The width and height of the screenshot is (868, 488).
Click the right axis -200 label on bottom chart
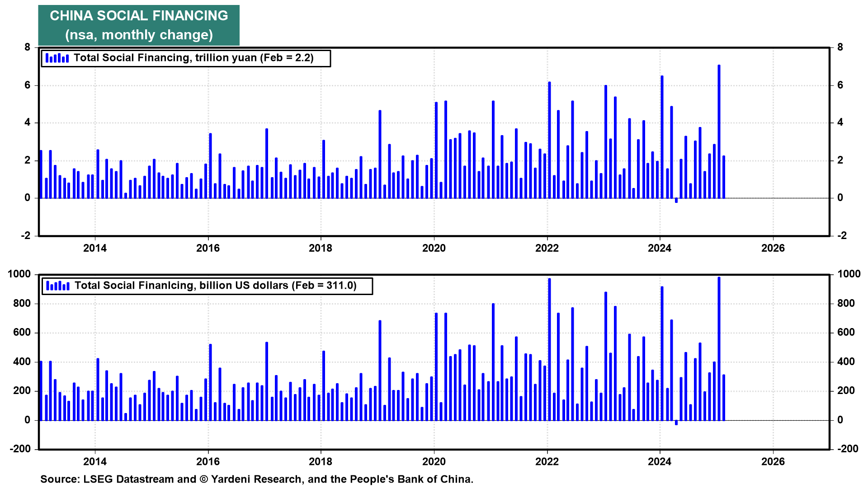(848, 449)
